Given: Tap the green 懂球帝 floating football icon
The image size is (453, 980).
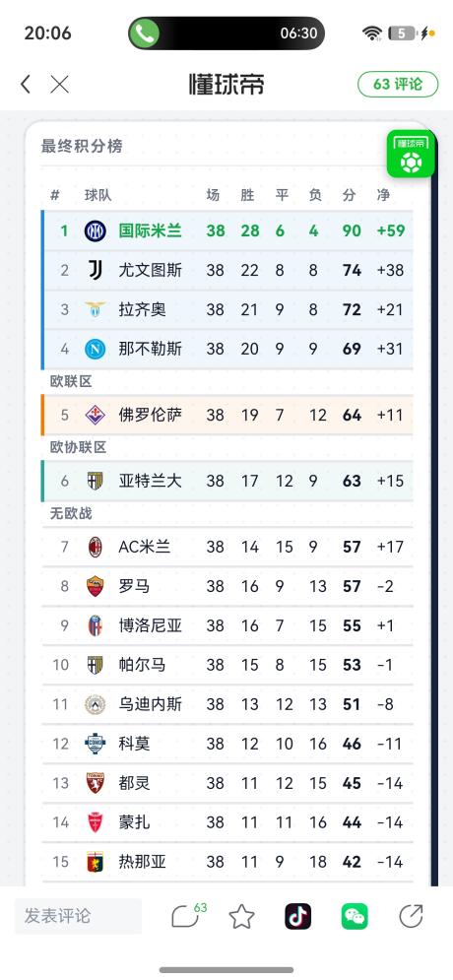Looking at the screenshot, I should coord(411,154).
